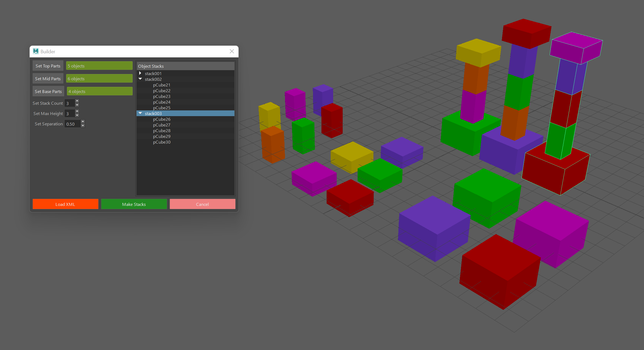
Task: Click the close button on Builder dialog
Action: point(232,51)
